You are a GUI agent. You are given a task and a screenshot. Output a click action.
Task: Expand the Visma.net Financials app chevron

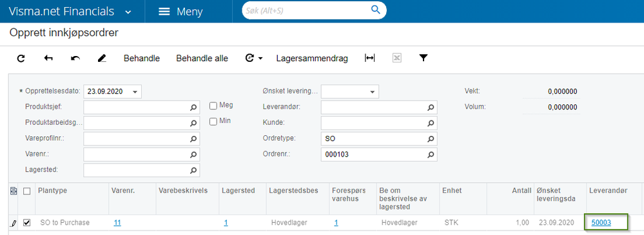[x=128, y=12]
